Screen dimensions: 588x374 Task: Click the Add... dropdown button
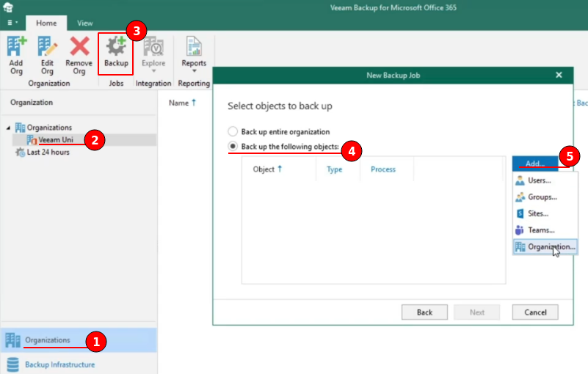[x=535, y=164]
